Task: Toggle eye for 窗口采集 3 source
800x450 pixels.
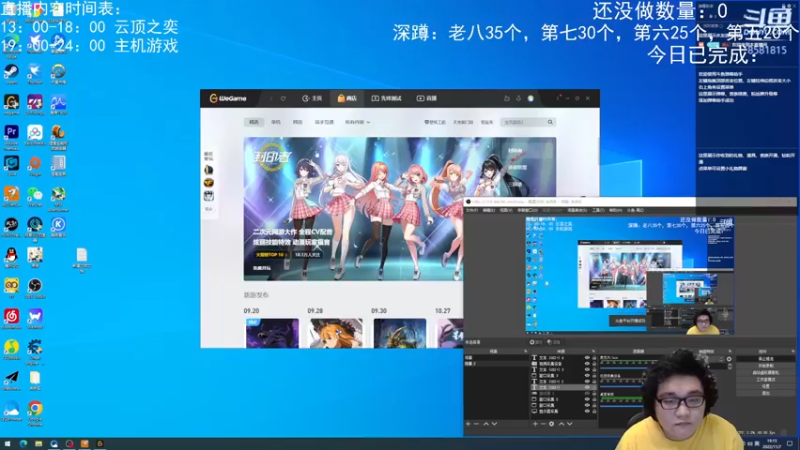Action: [x=587, y=376]
